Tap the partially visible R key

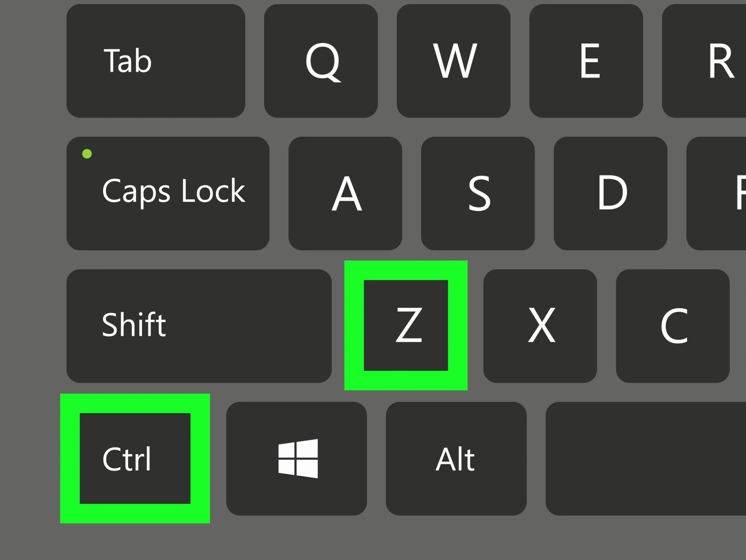[704, 61]
